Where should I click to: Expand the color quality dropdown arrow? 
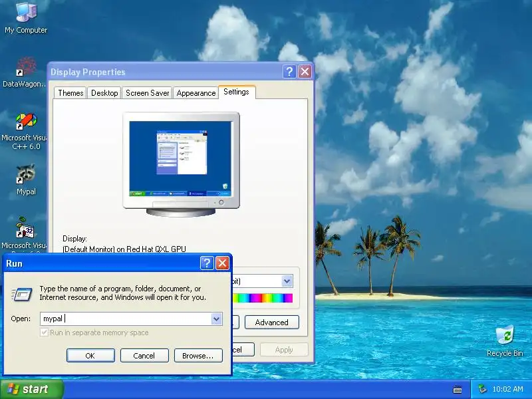[287, 281]
